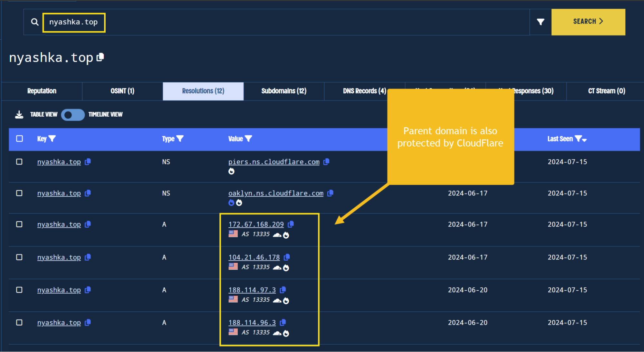Select the 172.67.168.209 row checkbox
Image resolution: width=644 pixels, height=352 pixels.
point(19,224)
